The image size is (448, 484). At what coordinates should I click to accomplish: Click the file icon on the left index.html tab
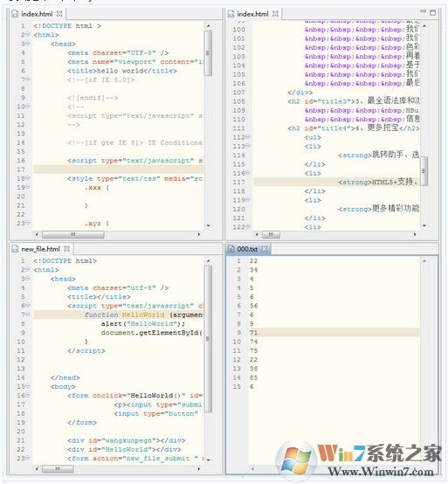pyautogui.click(x=15, y=14)
